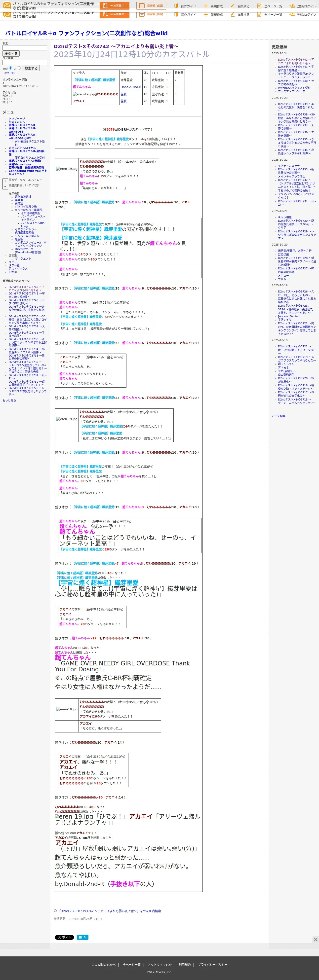Open だめぼ菌 in update history
The width and height of the screenshot is (319, 980).
(x=283, y=254)
